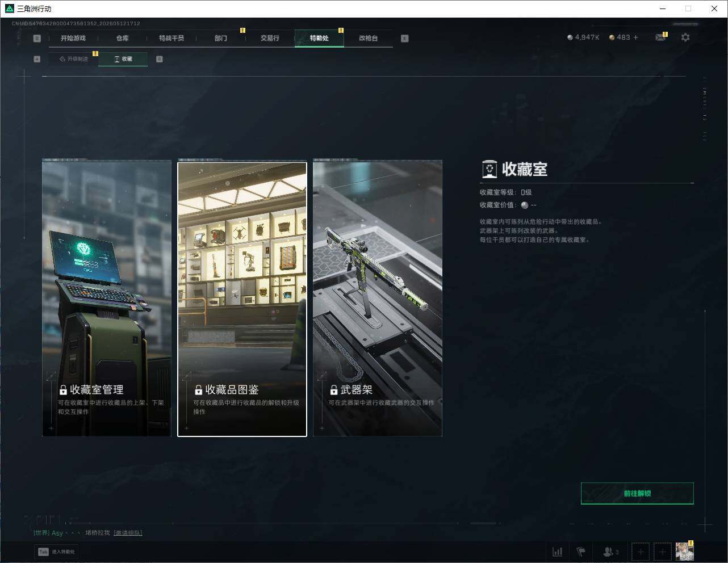Click the lock icon on 收藏室管理

point(63,390)
